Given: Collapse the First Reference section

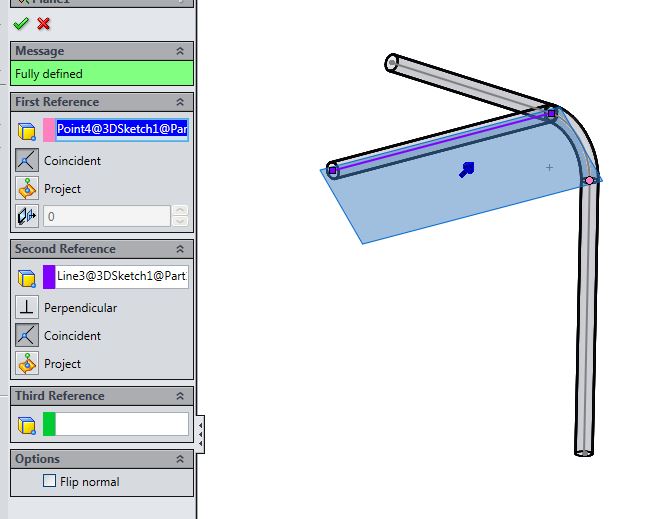Looking at the screenshot, I should (180, 102).
